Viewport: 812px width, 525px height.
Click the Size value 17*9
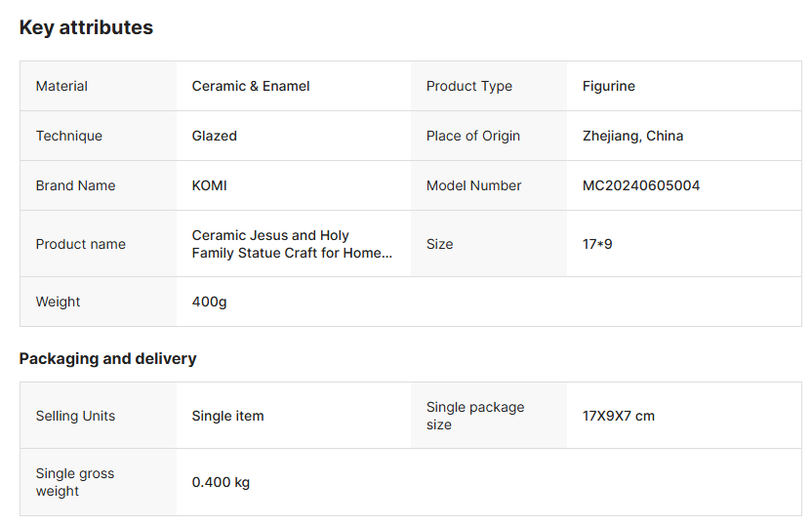coord(597,244)
